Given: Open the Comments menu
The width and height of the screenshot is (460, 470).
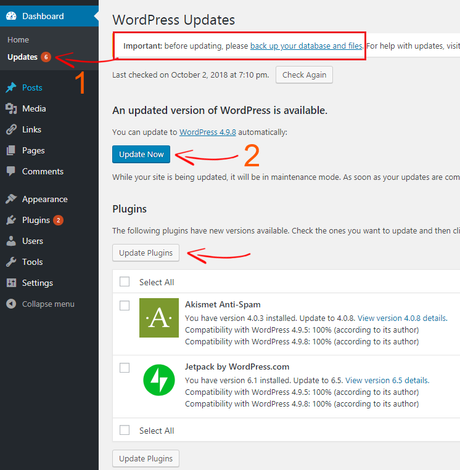Looking at the screenshot, I should point(43,171).
